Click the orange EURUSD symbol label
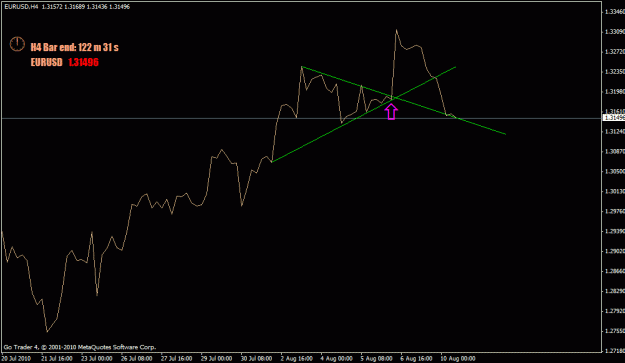The image size is (625, 363). click(47, 62)
